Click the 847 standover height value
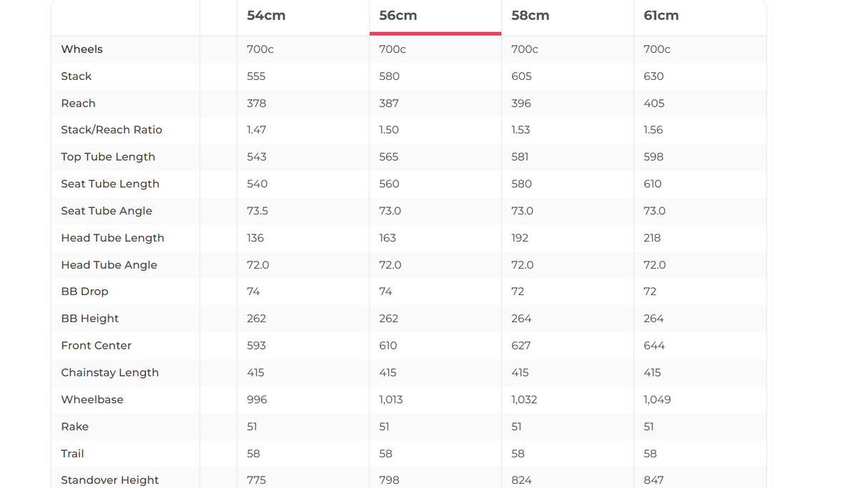Viewport: 868px width, 488px height. (654, 480)
